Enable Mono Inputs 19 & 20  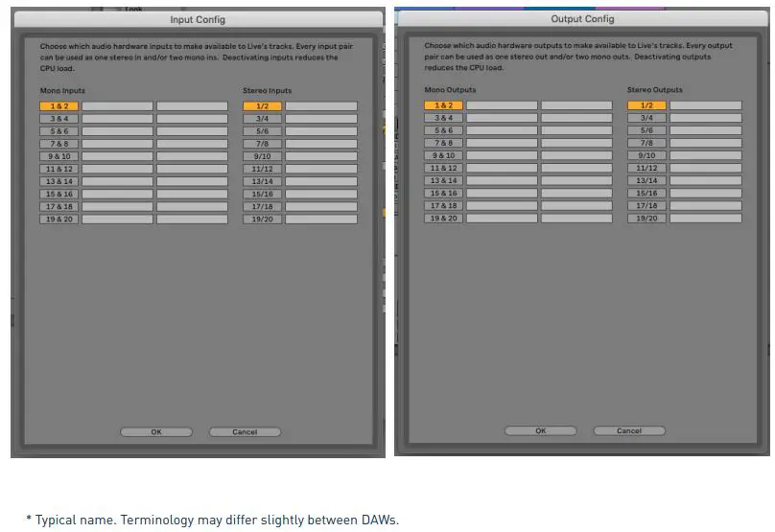pos(59,219)
